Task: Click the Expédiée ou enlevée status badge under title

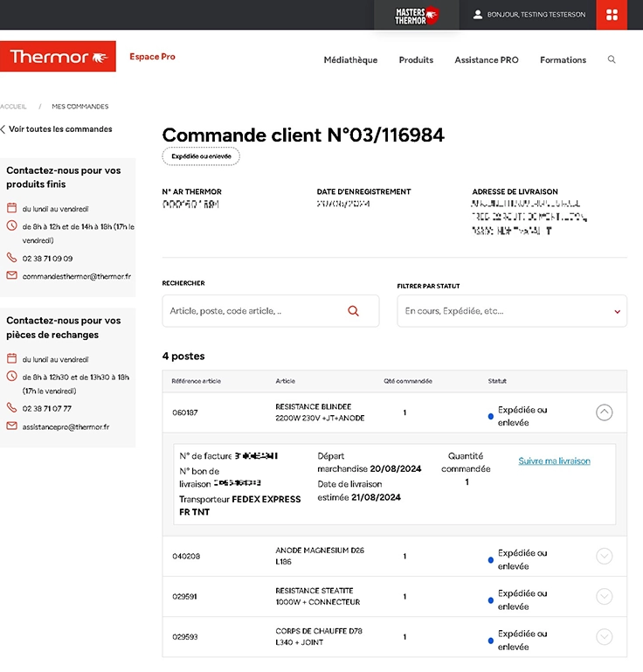Action: click(201, 156)
